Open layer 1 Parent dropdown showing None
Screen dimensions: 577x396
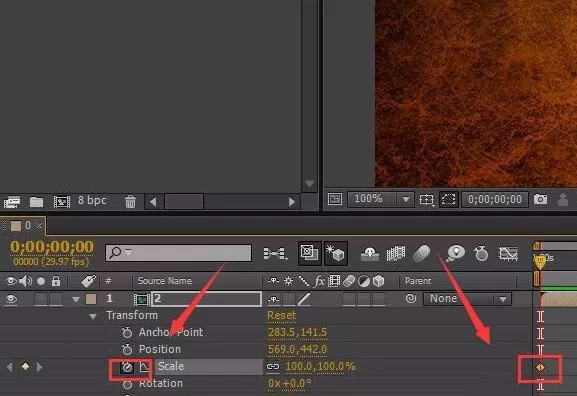pos(467,298)
